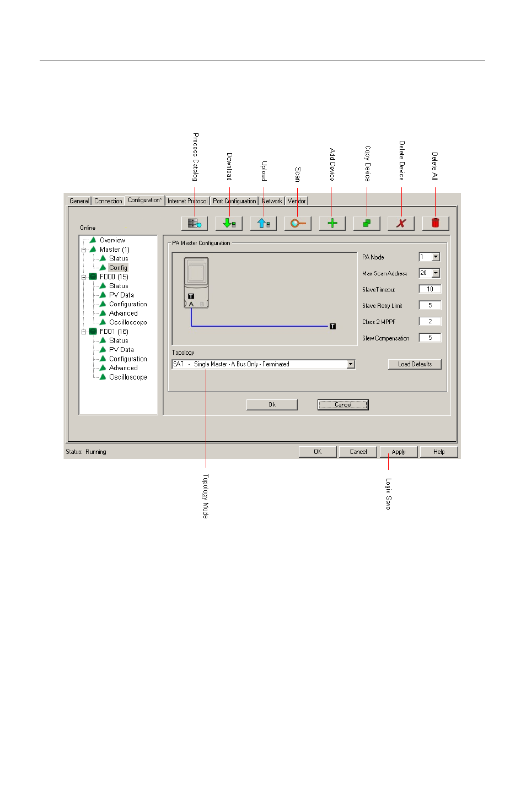
Task: Click the Master (1) triangle icon
Action: point(93,249)
